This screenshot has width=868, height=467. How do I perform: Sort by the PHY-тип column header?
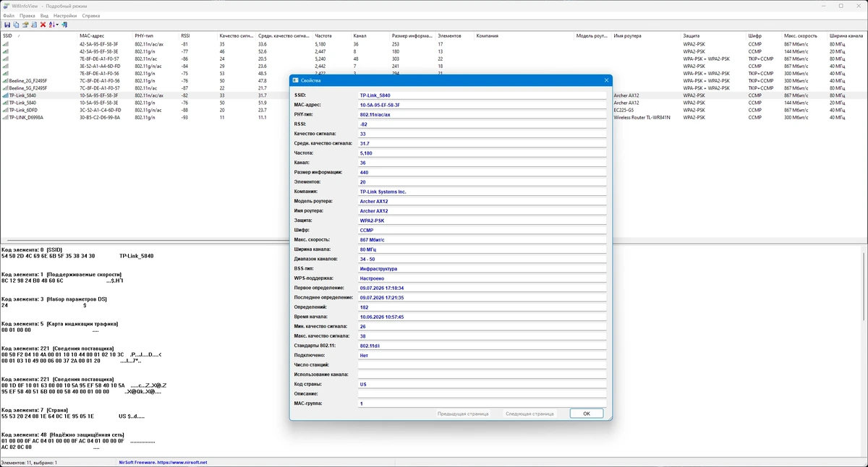156,35
